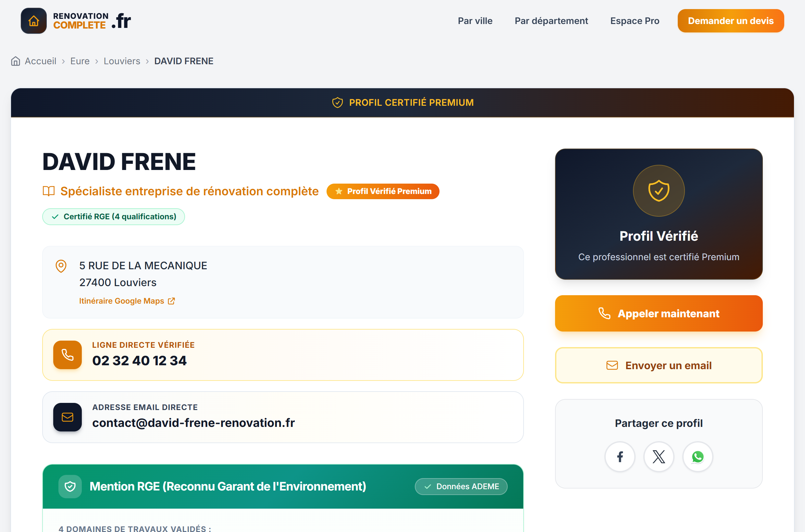Click phone number 02 32 40 12 34
The image size is (805, 532).
point(139,361)
